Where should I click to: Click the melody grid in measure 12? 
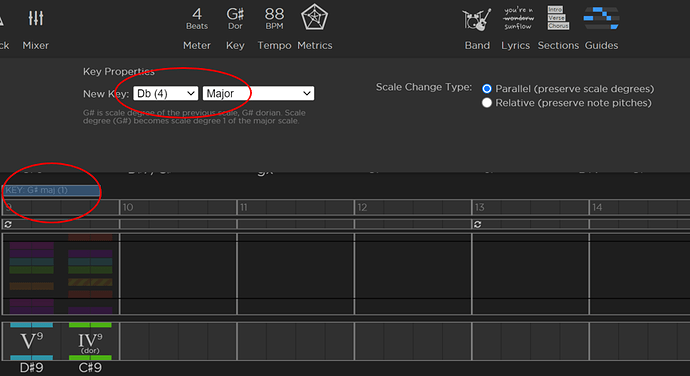(x=413, y=274)
